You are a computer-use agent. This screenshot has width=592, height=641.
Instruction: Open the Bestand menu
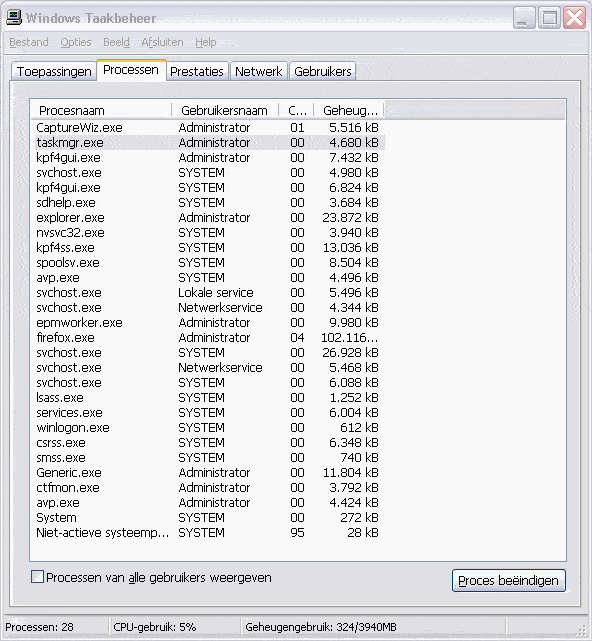(29, 42)
